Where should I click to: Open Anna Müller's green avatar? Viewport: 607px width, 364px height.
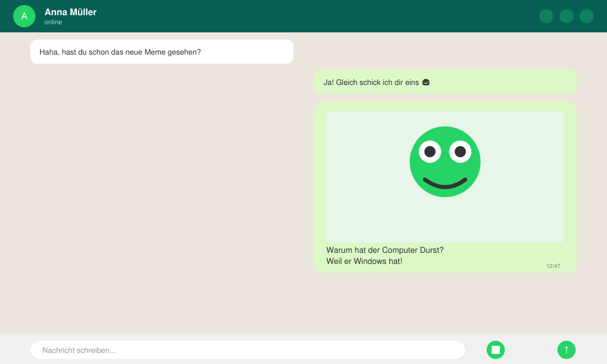pos(24,16)
